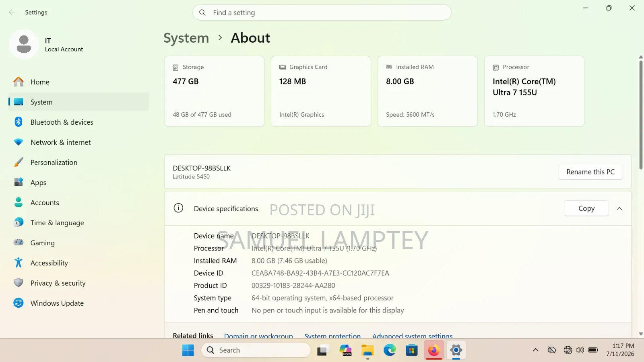The height and width of the screenshot is (362, 644).
Task: Open Windows Update settings
Action: (78, 303)
